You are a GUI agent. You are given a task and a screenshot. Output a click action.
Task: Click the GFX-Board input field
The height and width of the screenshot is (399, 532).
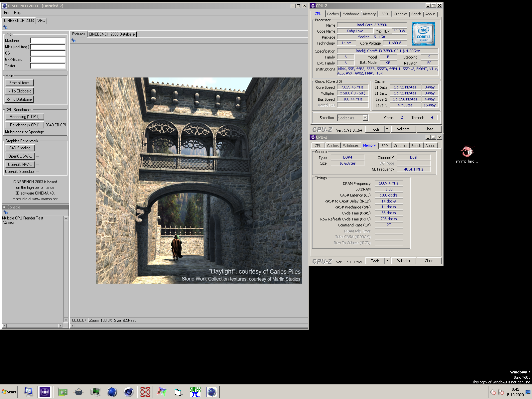coord(48,60)
